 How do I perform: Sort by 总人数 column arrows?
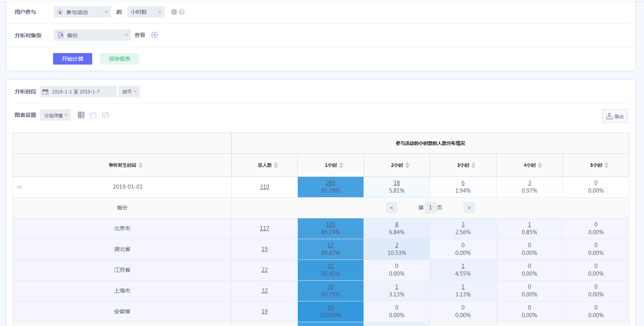(276, 165)
